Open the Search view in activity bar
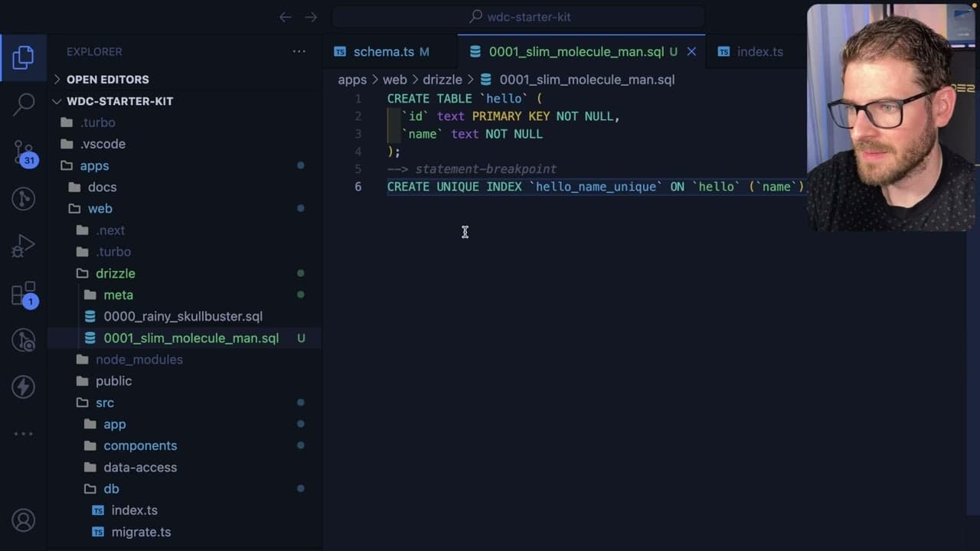This screenshot has height=551, width=980. [x=24, y=104]
